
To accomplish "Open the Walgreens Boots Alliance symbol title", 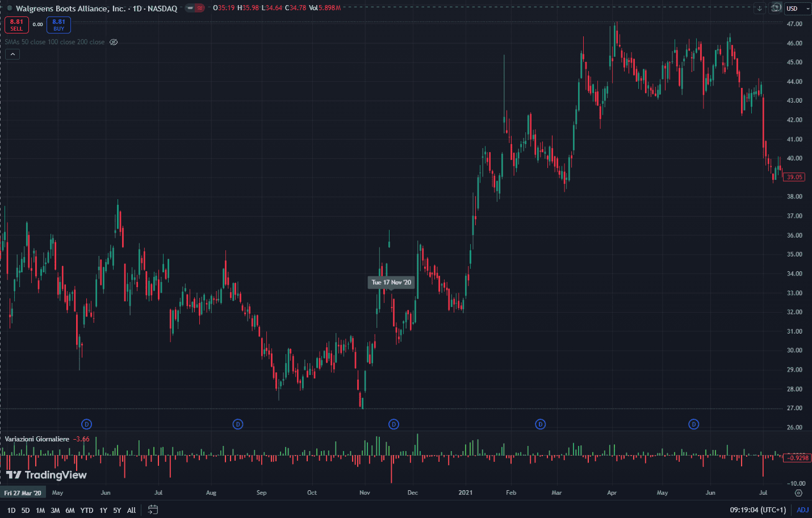I will 96,9.
